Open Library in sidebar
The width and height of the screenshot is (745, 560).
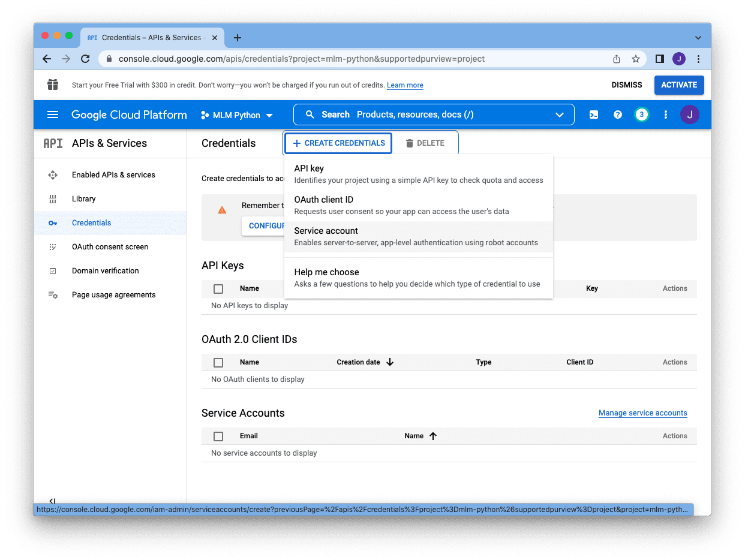tap(110, 199)
